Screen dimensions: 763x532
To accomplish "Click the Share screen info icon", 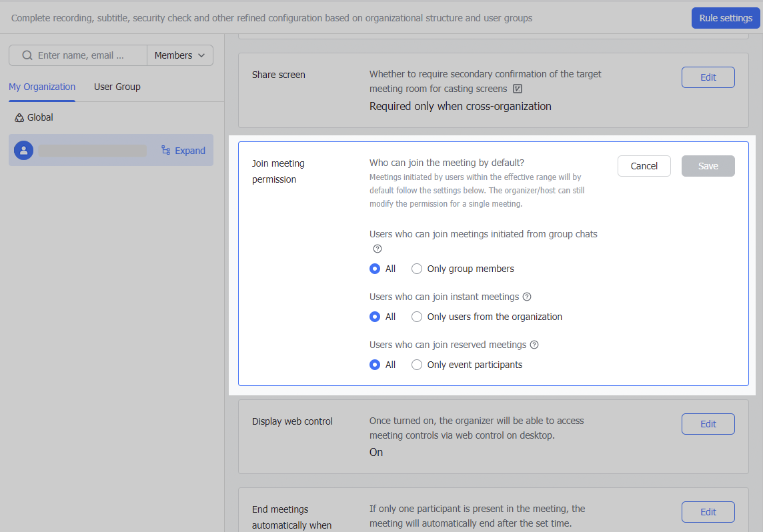I will pyautogui.click(x=518, y=89).
